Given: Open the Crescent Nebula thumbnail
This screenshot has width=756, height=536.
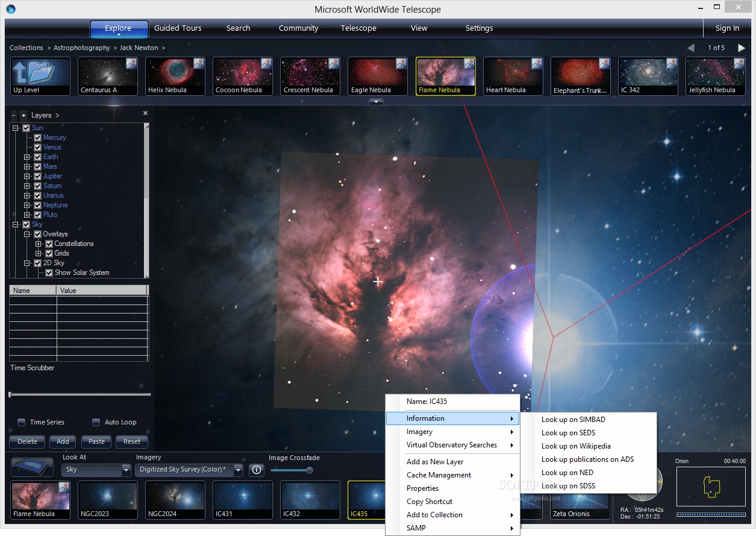Looking at the screenshot, I should point(310,77).
